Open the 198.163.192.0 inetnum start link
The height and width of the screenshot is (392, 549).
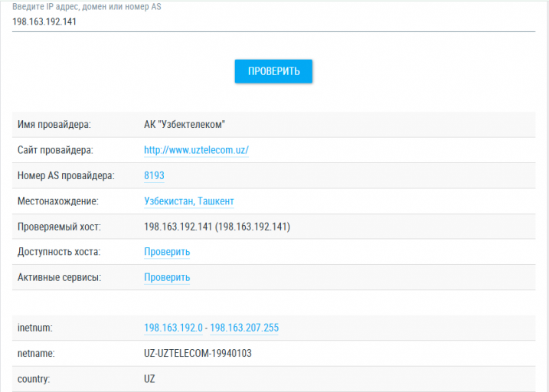click(x=173, y=328)
